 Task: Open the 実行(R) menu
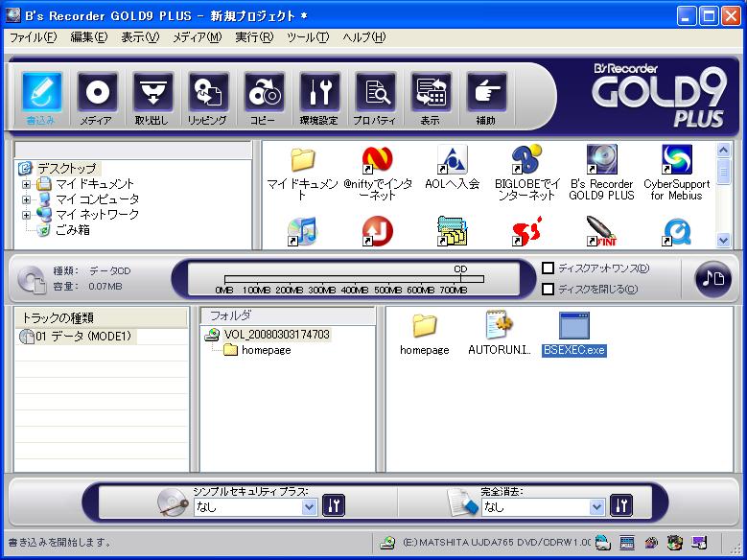(254, 37)
